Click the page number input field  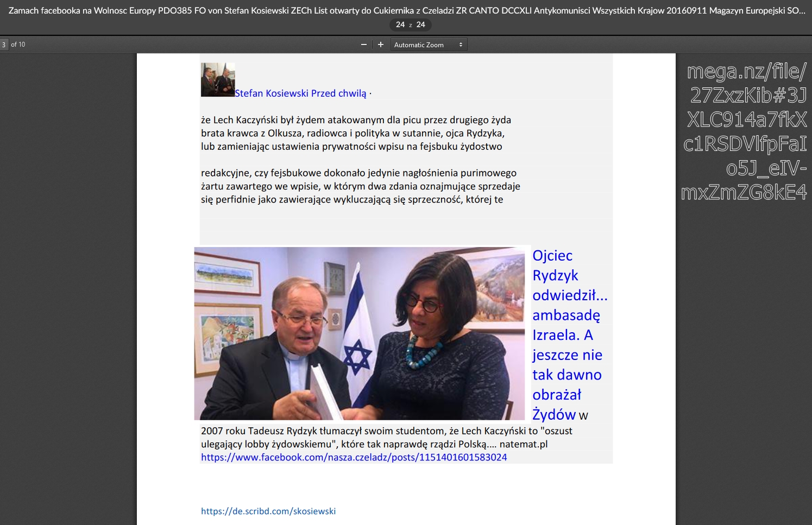click(x=4, y=45)
